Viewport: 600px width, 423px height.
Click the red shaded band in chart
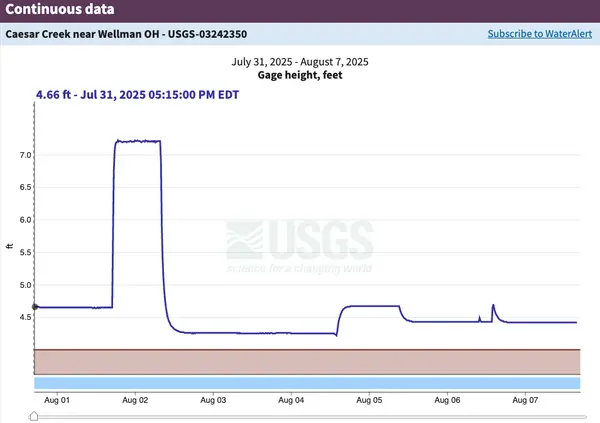pyautogui.click(x=308, y=361)
